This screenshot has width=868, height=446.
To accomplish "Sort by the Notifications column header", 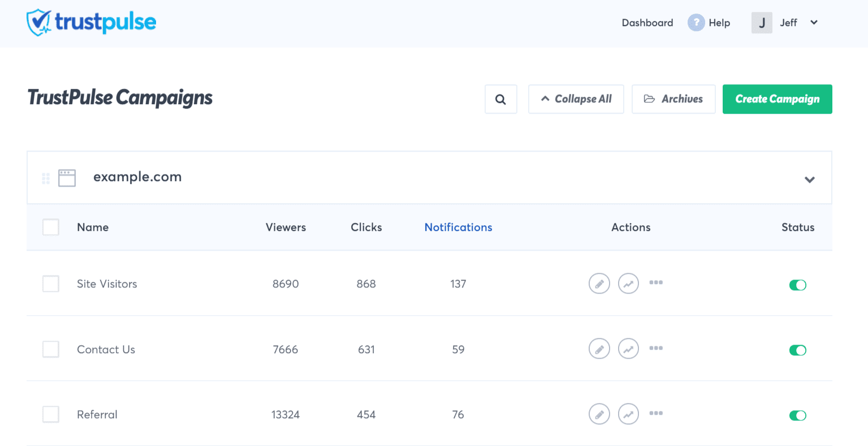I will (x=458, y=227).
